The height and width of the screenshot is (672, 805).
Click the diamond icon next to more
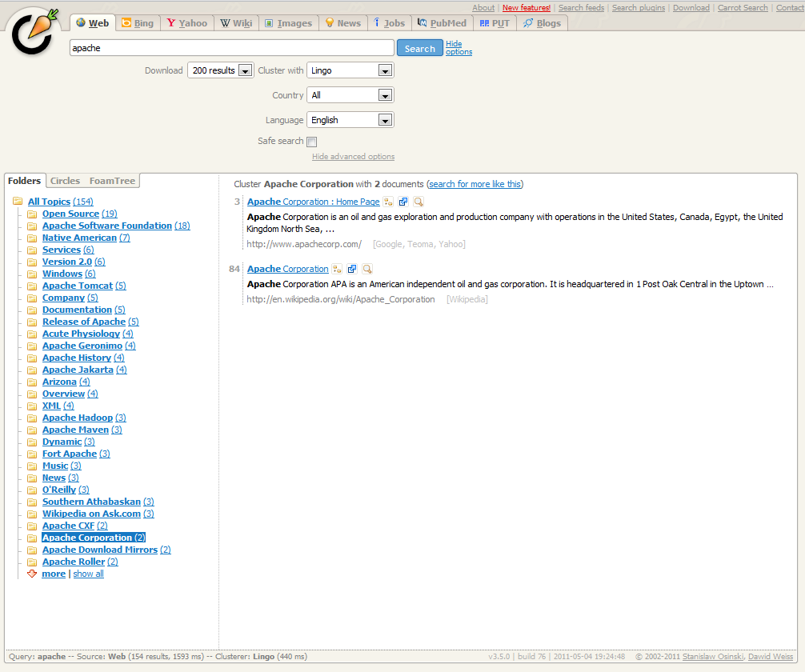pyautogui.click(x=31, y=574)
